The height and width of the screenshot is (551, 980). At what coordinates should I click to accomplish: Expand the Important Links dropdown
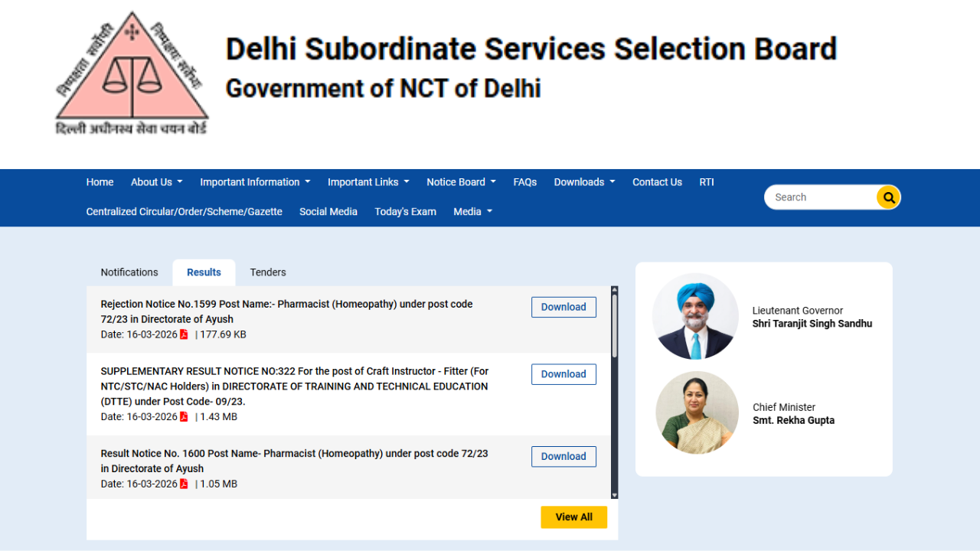click(x=367, y=181)
